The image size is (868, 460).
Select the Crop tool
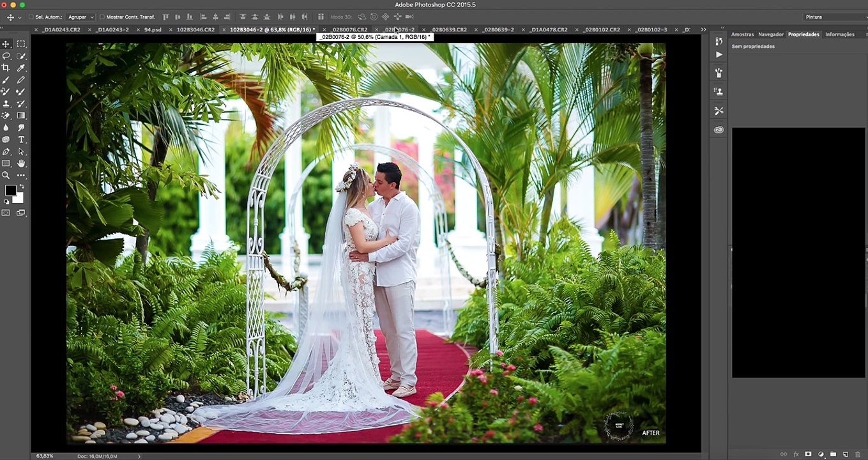[6, 68]
